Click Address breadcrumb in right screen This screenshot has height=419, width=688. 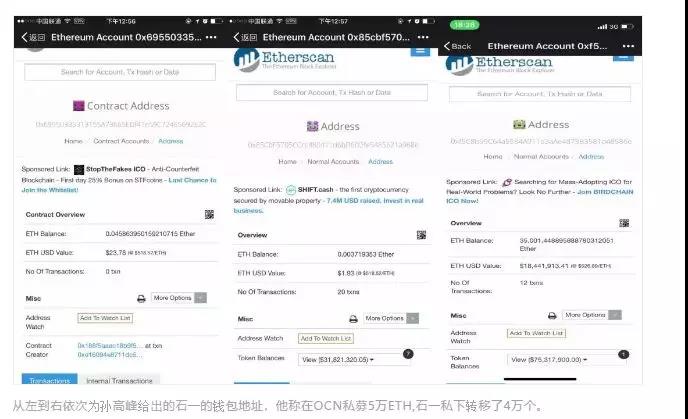pos(591,157)
